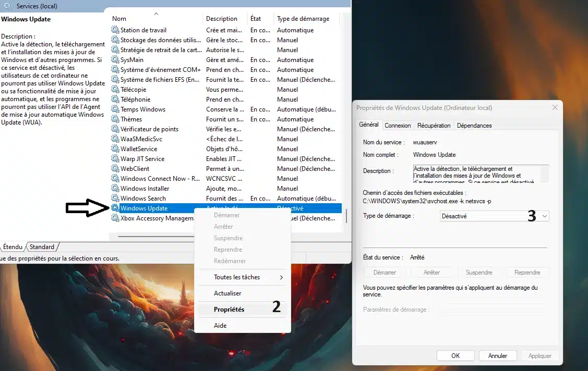Select the SysMain service row
Image resolution: width=588 pixels, height=371 pixels.
pos(226,59)
